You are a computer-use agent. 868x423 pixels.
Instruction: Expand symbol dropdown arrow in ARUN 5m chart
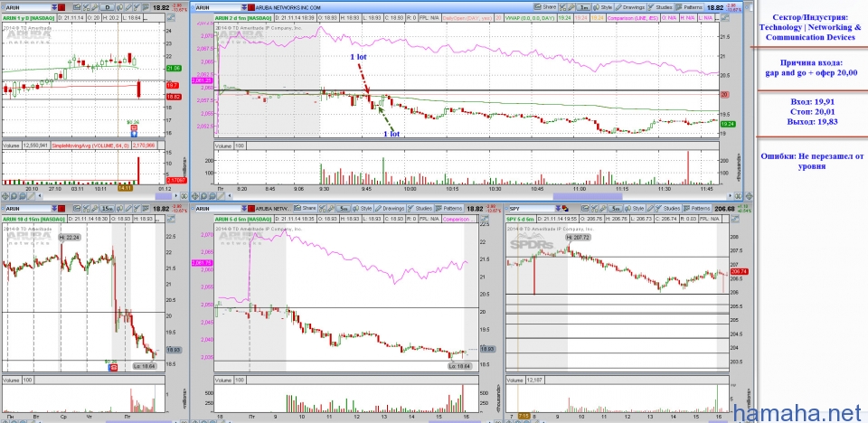pos(245,208)
